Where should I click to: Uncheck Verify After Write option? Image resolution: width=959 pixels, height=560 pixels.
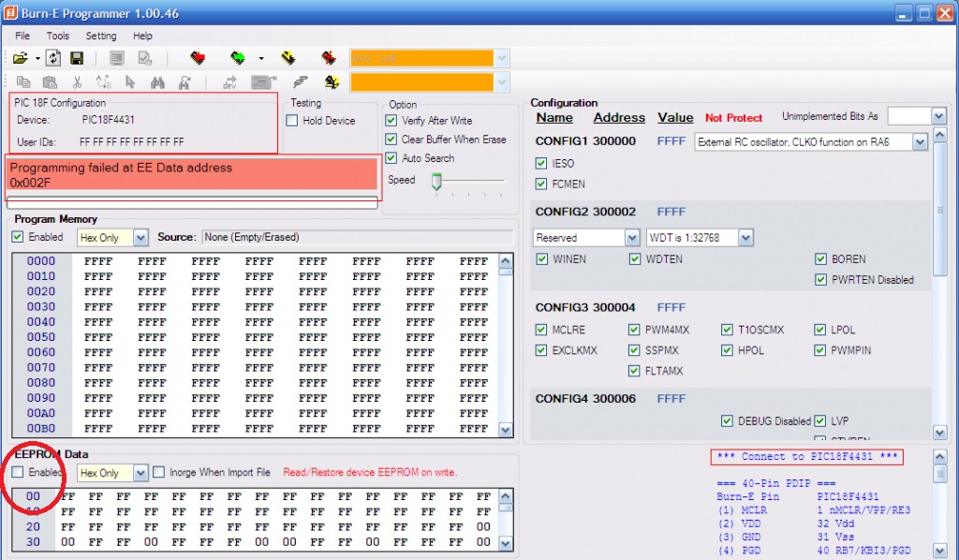391,121
